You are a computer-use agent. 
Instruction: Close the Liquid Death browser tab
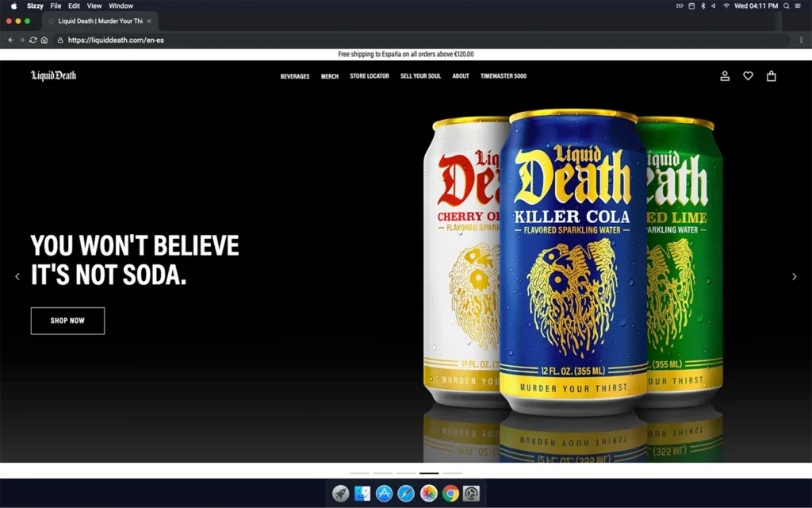[149, 21]
